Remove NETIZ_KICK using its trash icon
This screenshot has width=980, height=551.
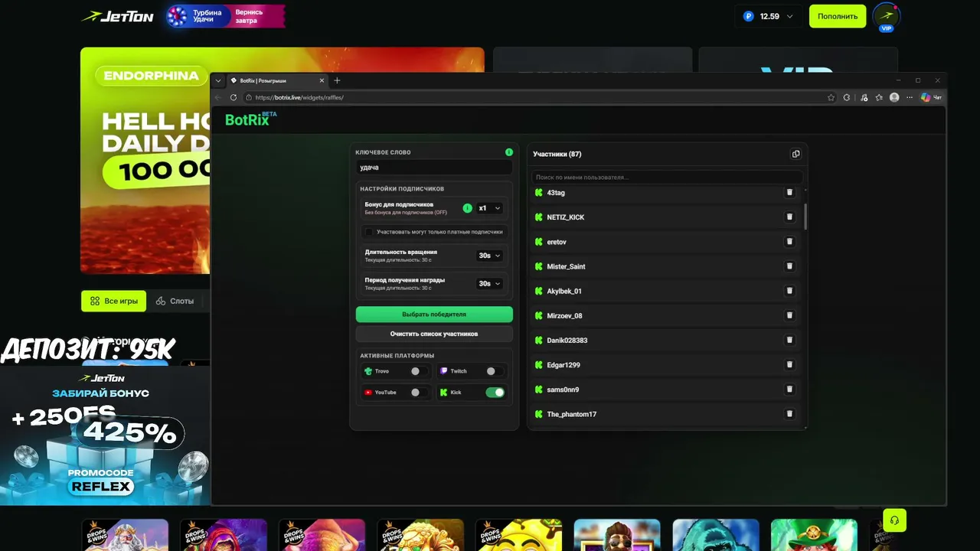click(x=789, y=217)
